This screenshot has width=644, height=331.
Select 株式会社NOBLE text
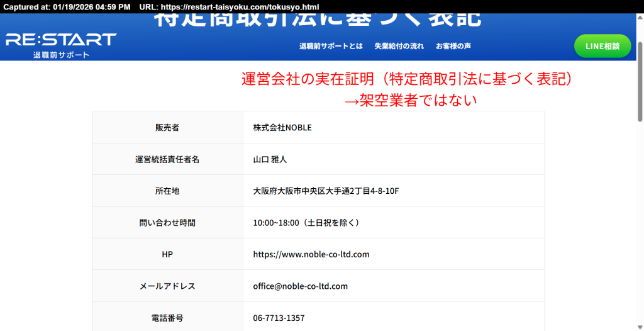click(x=282, y=128)
